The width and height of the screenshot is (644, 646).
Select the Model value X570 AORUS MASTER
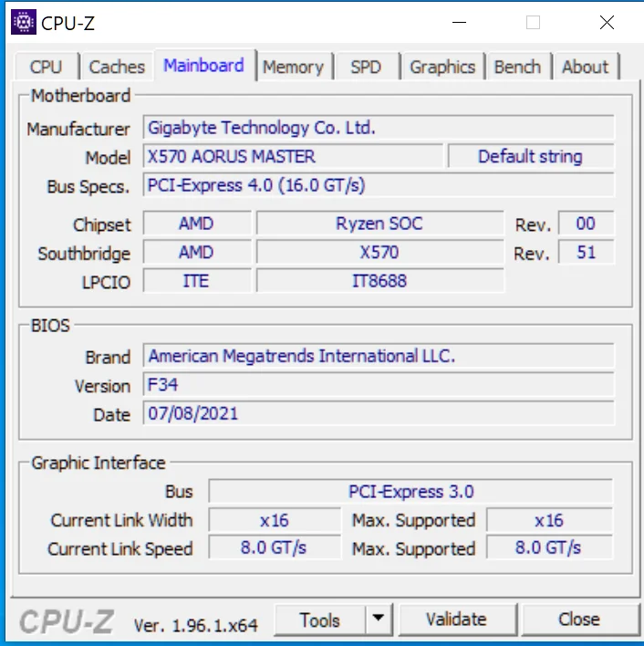[x=293, y=156]
